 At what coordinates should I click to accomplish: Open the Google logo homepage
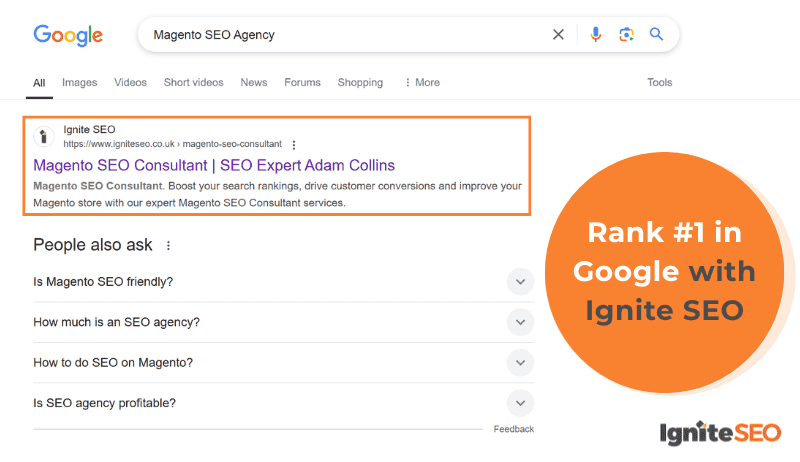coord(68,36)
